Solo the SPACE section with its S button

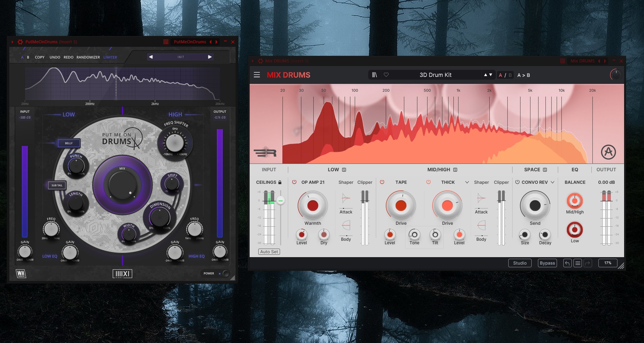pos(545,170)
